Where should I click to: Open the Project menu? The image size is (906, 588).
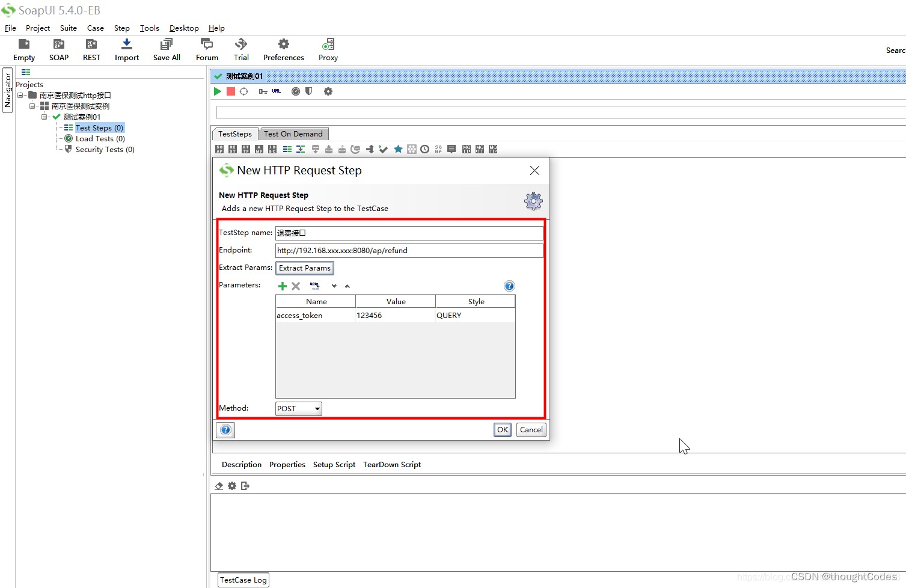[38, 28]
